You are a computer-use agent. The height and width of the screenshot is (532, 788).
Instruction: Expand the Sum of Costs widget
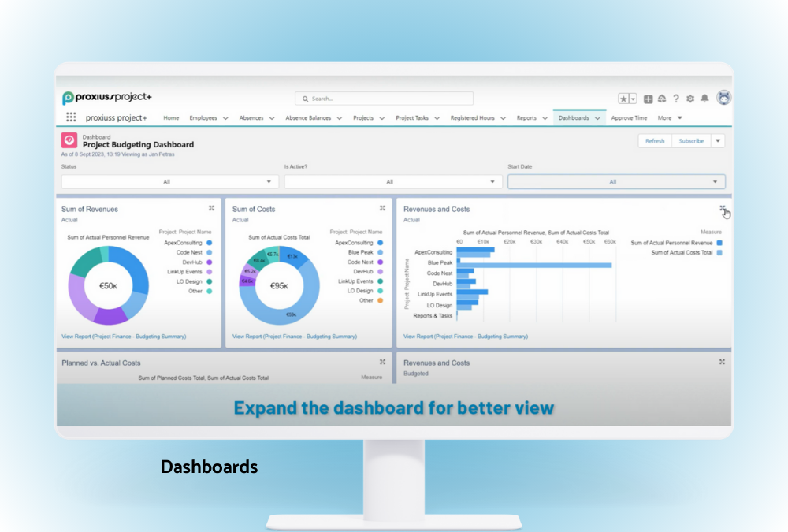tap(382, 208)
